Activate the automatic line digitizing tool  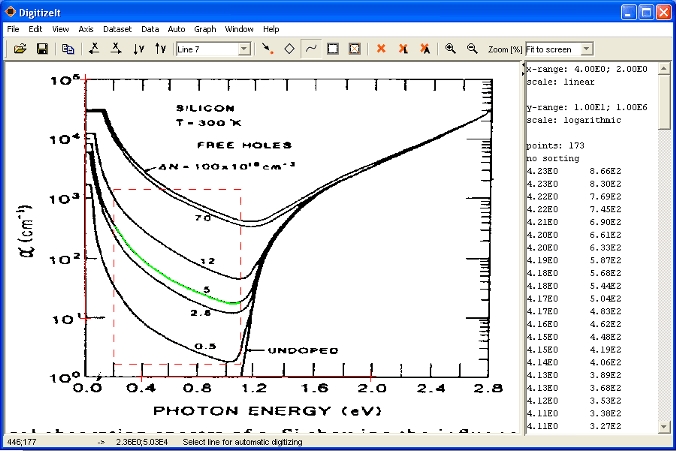coord(311,48)
